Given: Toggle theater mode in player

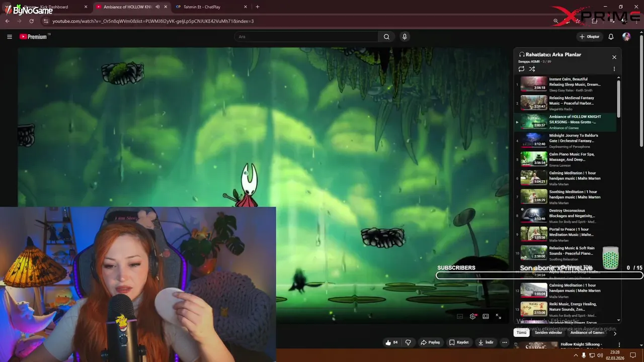Looking at the screenshot, I should [486, 316].
